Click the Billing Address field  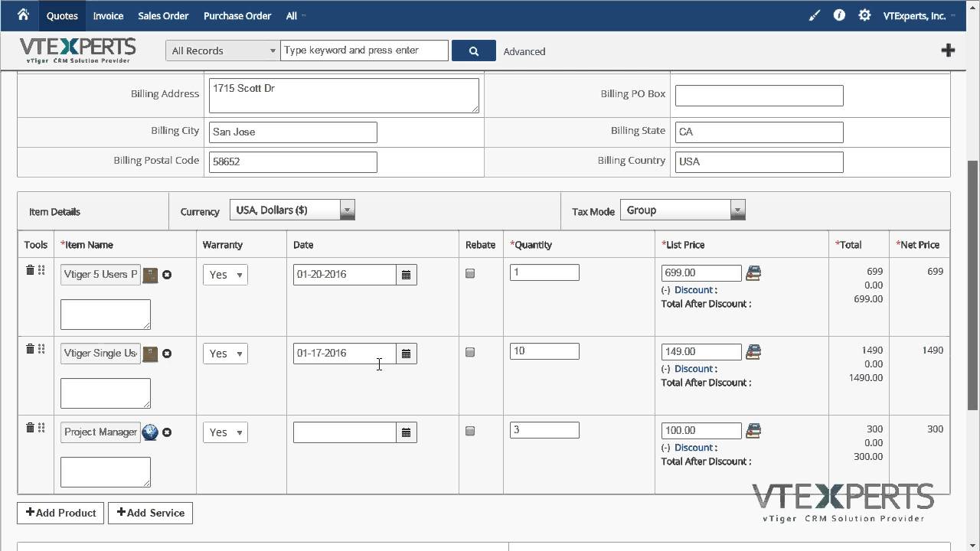pyautogui.click(x=344, y=96)
